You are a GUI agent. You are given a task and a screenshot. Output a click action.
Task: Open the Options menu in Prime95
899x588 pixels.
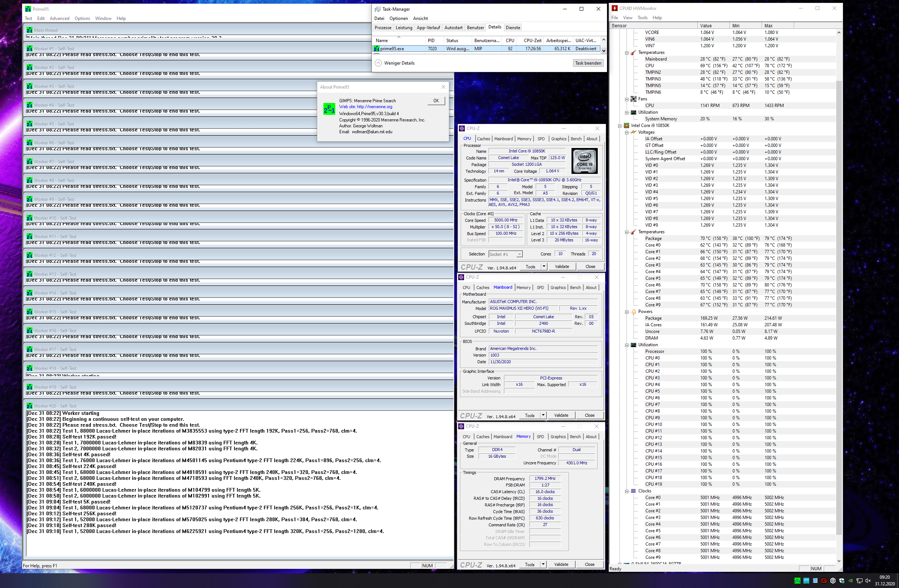[82, 18]
